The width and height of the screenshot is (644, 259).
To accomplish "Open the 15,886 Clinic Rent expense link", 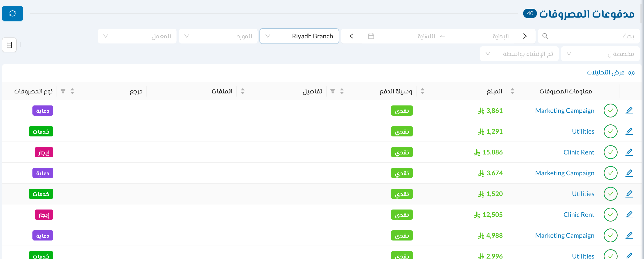I will [x=579, y=152].
